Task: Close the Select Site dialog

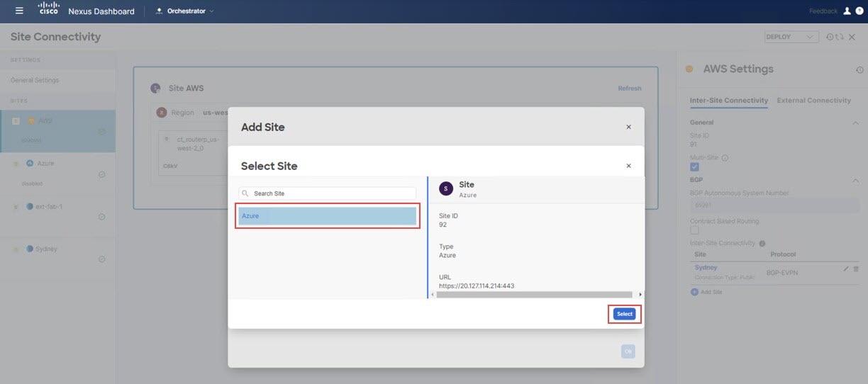Action: point(628,166)
